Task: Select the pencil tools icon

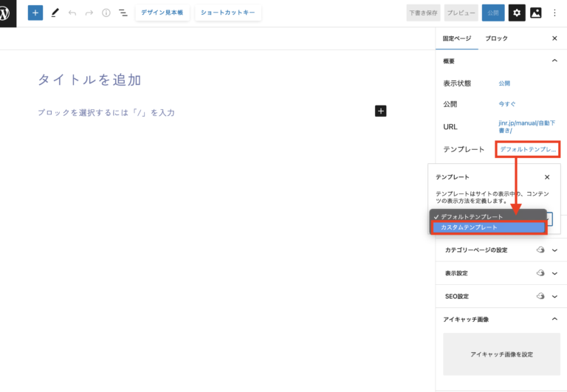Action: click(55, 13)
